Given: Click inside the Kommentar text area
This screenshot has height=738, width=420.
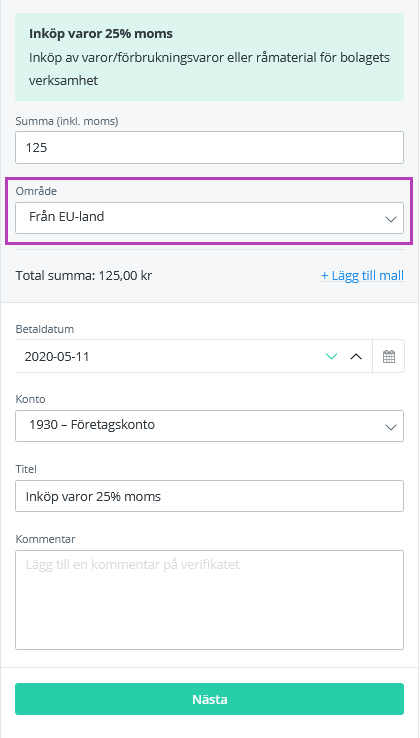Looking at the screenshot, I should (x=210, y=600).
